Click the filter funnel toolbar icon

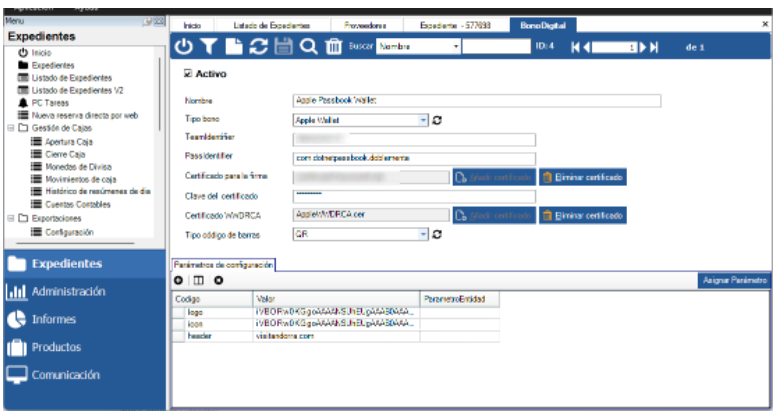point(208,46)
